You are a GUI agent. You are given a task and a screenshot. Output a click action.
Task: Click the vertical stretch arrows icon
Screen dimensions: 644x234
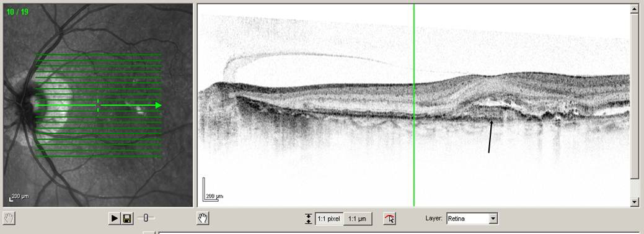pyautogui.click(x=309, y=218)
